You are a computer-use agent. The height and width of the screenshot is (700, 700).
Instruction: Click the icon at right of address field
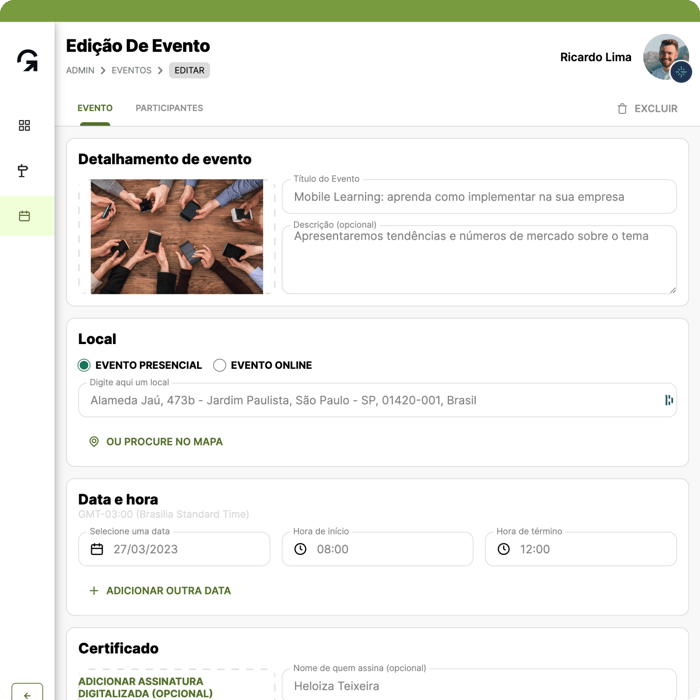click(x=669, y=400)
